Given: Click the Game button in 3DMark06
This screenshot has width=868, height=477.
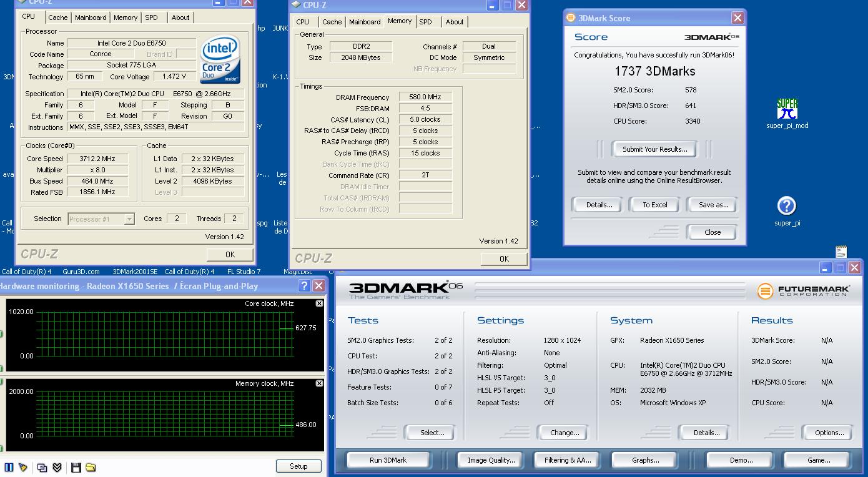Looking at the screenshot, I should tap(818, 460).
